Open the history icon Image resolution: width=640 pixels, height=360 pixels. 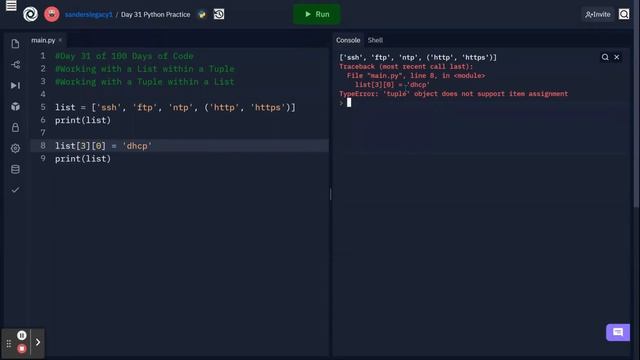click(x=219, y=14)
